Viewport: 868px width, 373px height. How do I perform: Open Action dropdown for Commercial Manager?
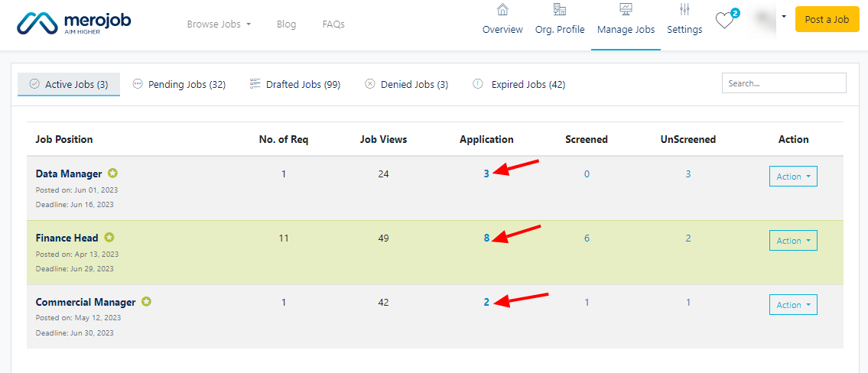(793, 305)
